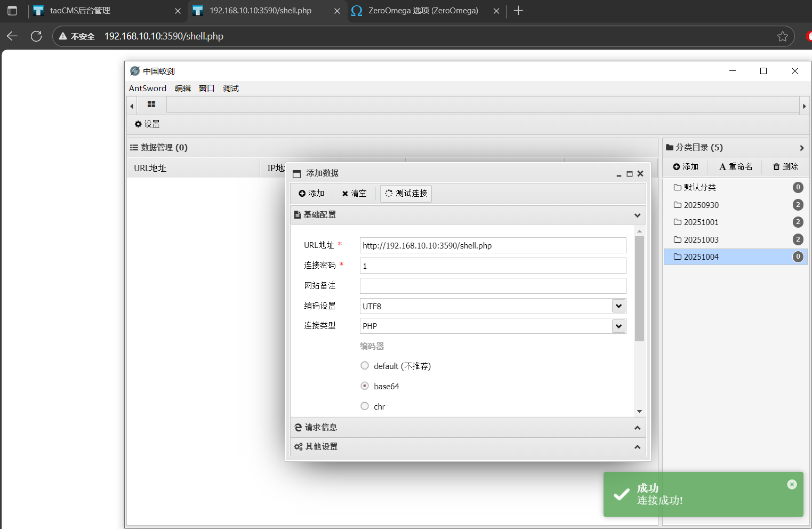Switch to the taoCMS后台管理 browser tab
This screenshot has width=812, height=529.
pos(80,11)
